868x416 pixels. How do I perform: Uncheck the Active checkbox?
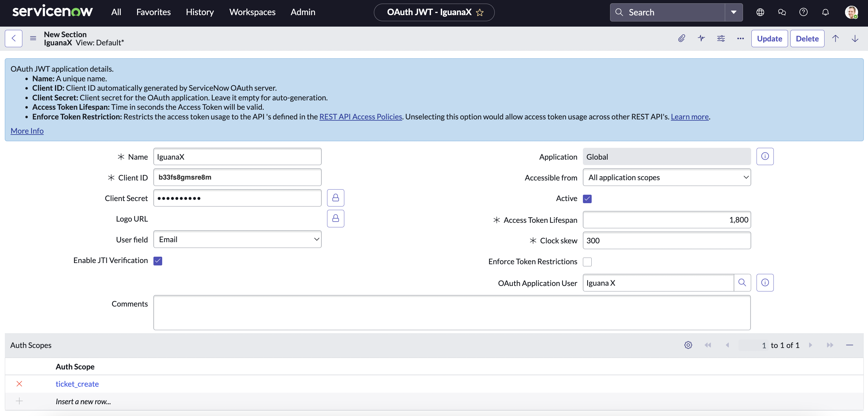coord(587,199)
